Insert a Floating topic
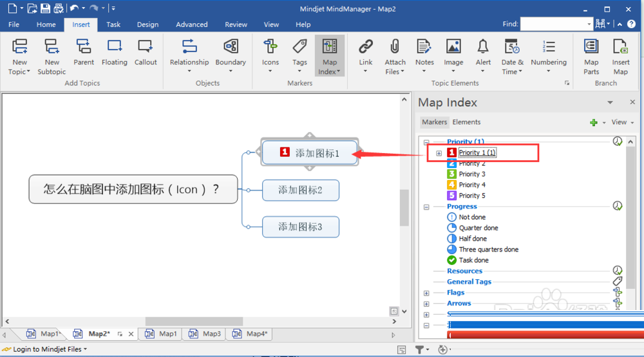The image size is (644, 357). coord(114,53)
